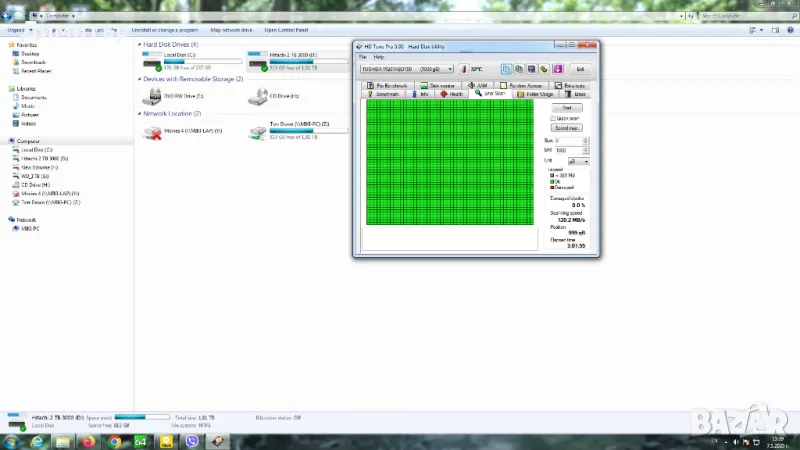Select the Hitachi 2 TB (D:) drive icon
The width and height of the screenshot is (800, 450).
click(x=258, y=61)
